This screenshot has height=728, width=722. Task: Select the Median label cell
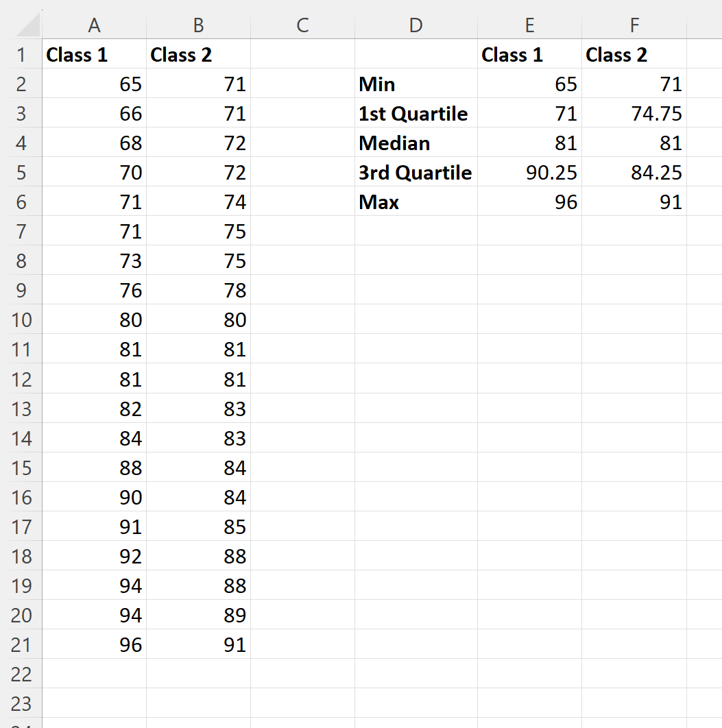click(416, 143)
